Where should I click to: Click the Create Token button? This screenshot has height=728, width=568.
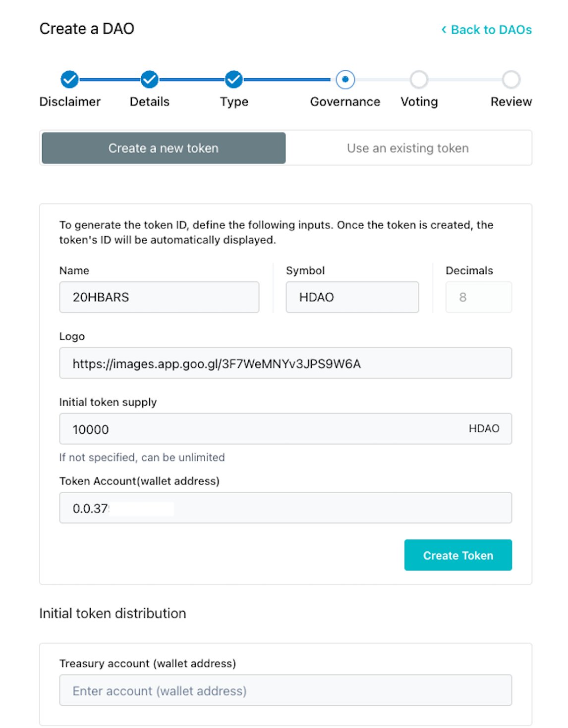tap(458, 555)
